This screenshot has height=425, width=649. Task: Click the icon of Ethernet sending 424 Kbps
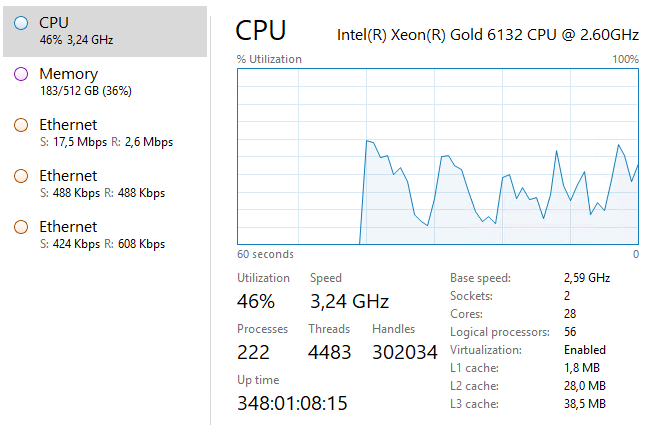[21, 227]
